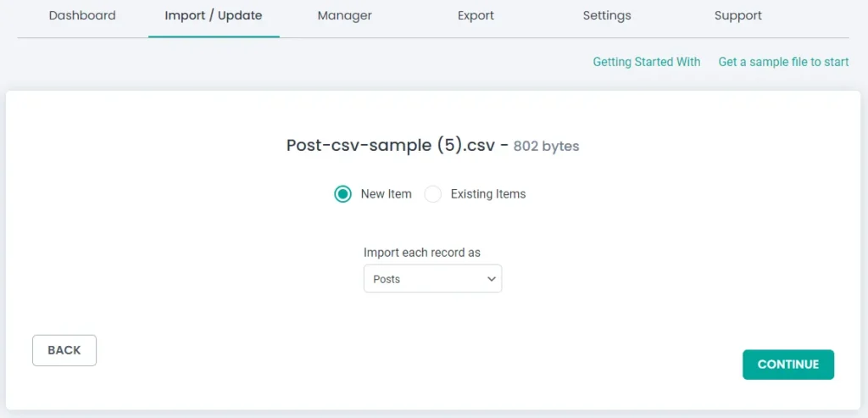Go to the Manager tab

point(344,15)
